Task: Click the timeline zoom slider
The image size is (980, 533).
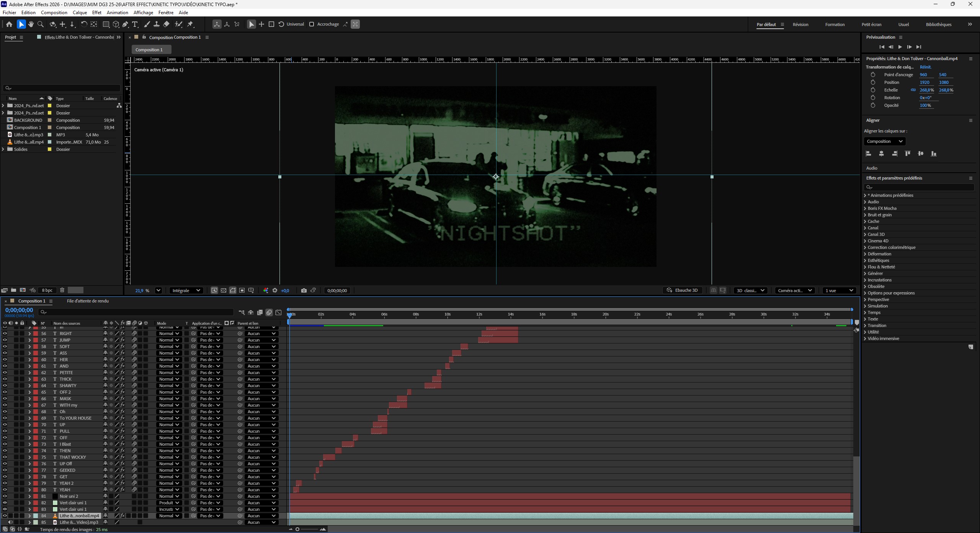Action: [297, 529]
